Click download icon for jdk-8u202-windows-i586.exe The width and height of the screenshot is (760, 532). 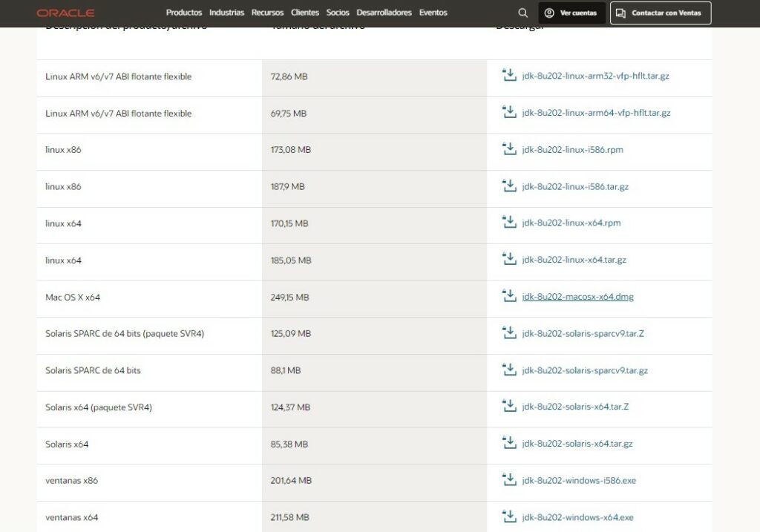click(x=509, y=479)
